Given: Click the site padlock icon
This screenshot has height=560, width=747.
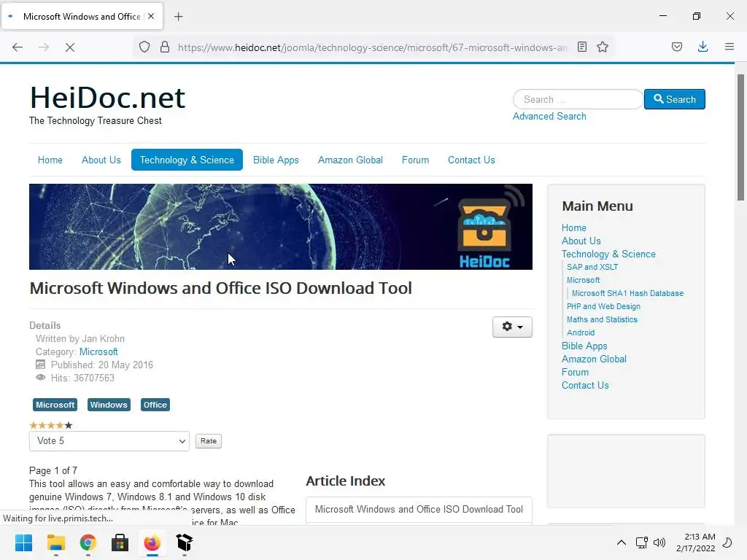Looking at the screenshot, I should 165,47.
